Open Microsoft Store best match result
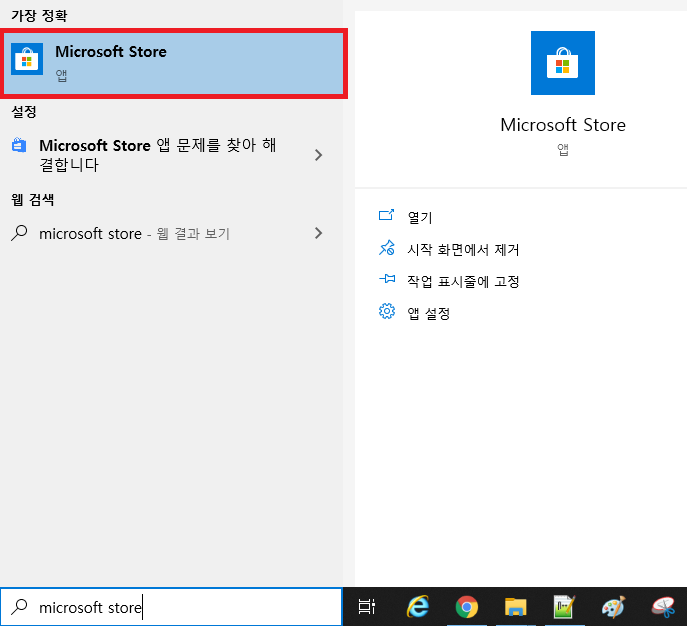Screen dimensions: 687x626 pos(174,64)
